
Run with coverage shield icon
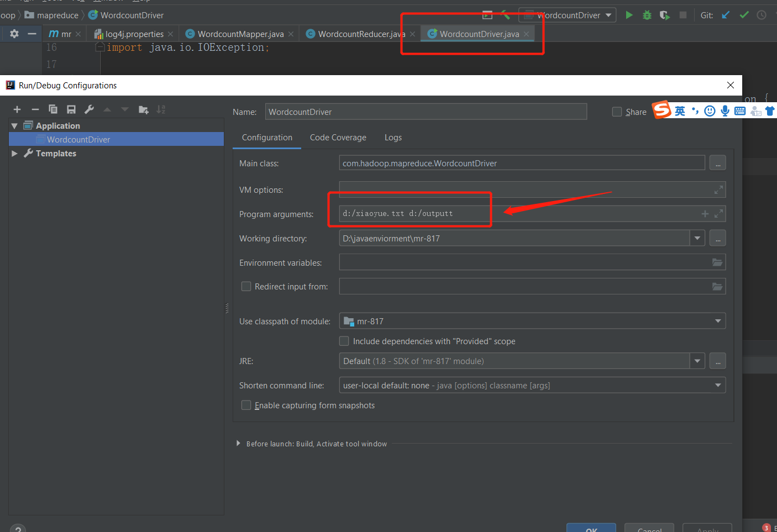[x=665, y=15]
